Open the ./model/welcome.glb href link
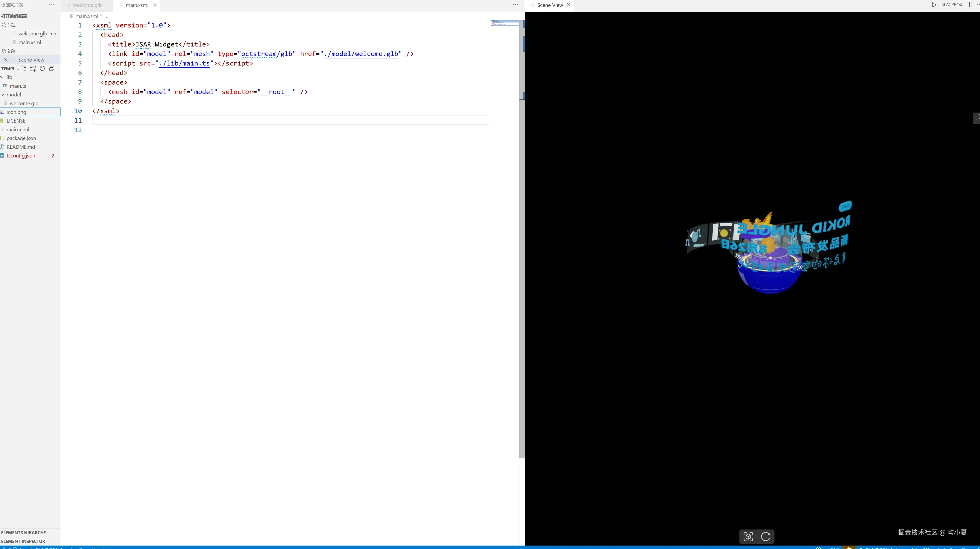980x549 pixels. click(361, 54)
